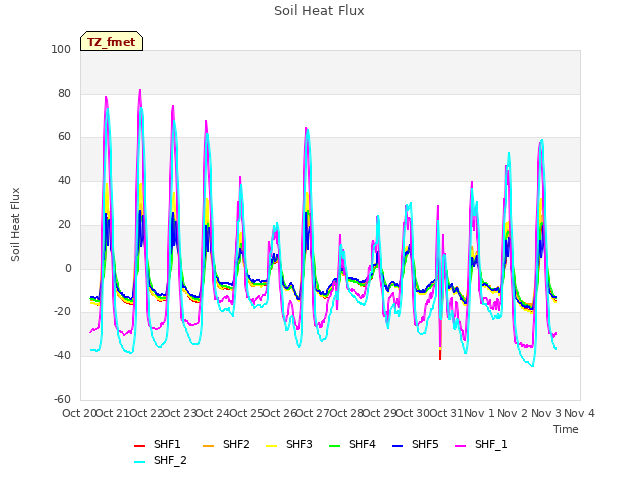This screenshot has width=640, height=480.
Task: Click the Oct 20 x-axis tick label
Action: tap(79, 413)
